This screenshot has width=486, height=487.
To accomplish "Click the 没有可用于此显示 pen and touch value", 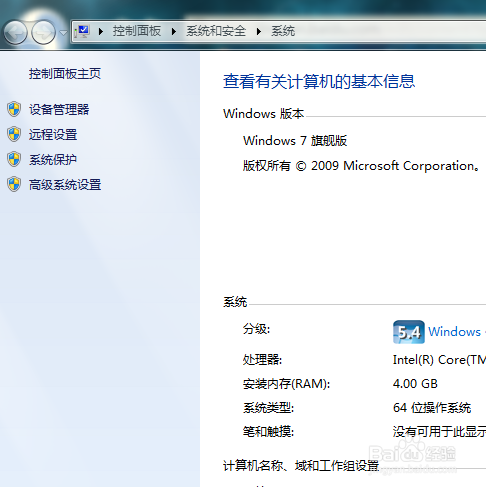I will coord(439,432).
